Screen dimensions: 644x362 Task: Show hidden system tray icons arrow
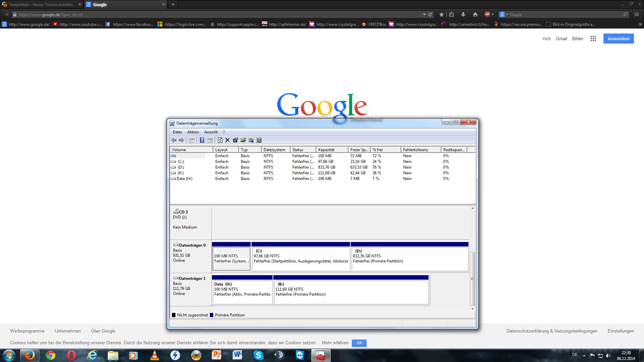coord(584,355)
